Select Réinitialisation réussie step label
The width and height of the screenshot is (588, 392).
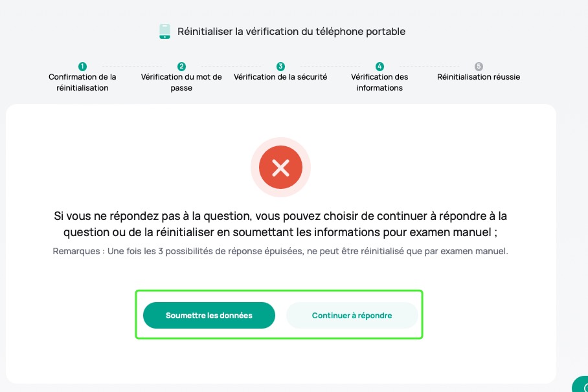(479, 77)
